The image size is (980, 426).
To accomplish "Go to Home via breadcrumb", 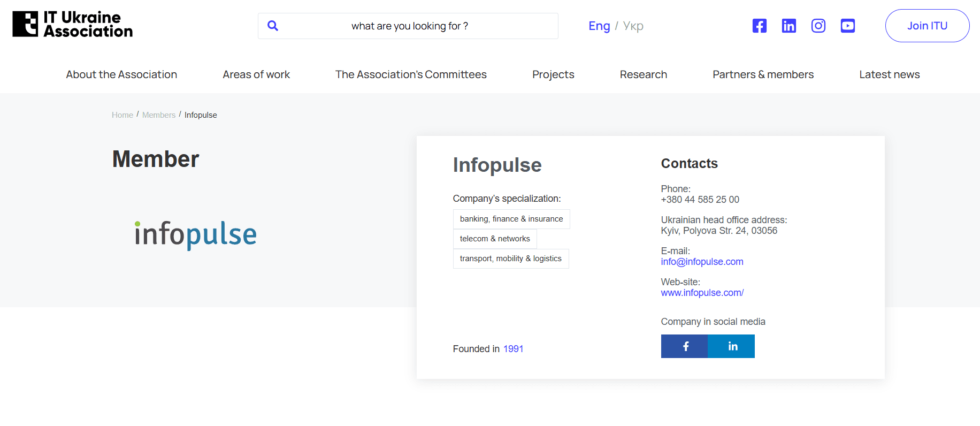I will point(122,115).
